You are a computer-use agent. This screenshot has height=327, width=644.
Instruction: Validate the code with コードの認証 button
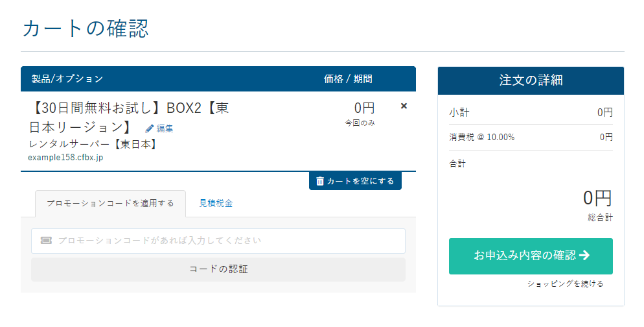218,269
